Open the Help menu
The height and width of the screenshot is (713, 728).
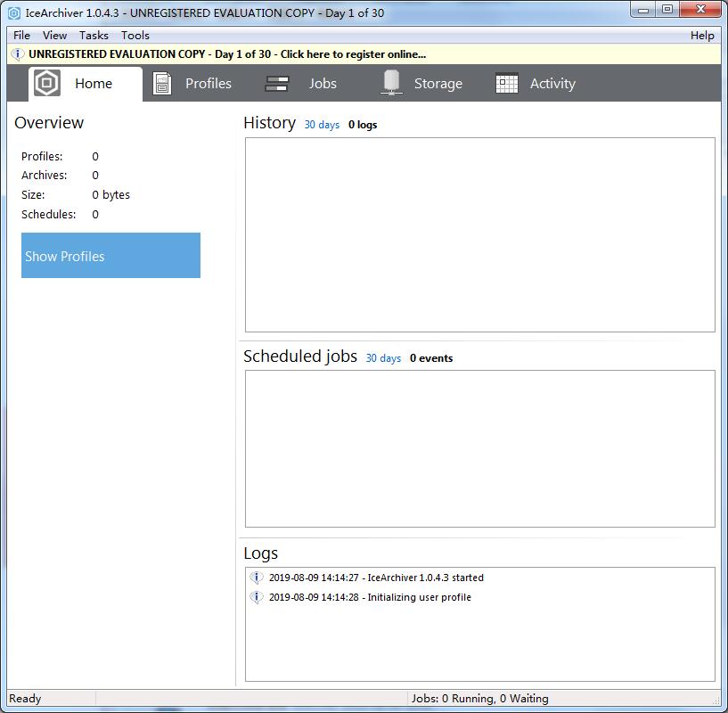[702, 36]
